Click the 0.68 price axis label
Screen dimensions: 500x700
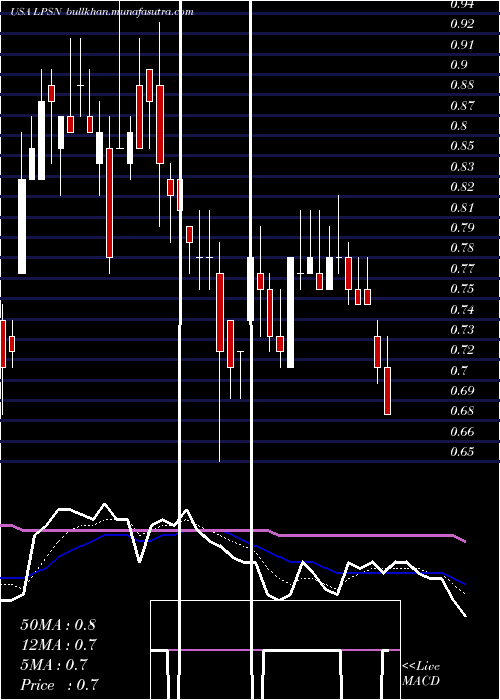(462, 411)
